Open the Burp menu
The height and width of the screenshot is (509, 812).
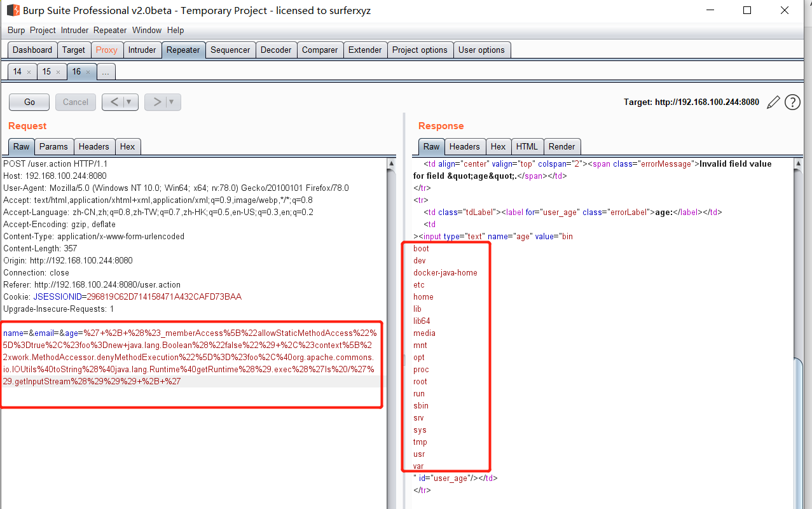[17, 30]
